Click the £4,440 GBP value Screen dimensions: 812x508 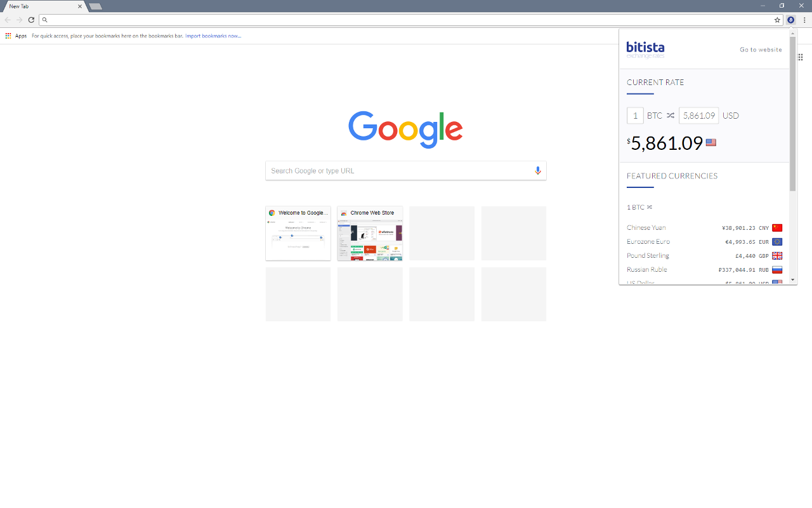752,256
